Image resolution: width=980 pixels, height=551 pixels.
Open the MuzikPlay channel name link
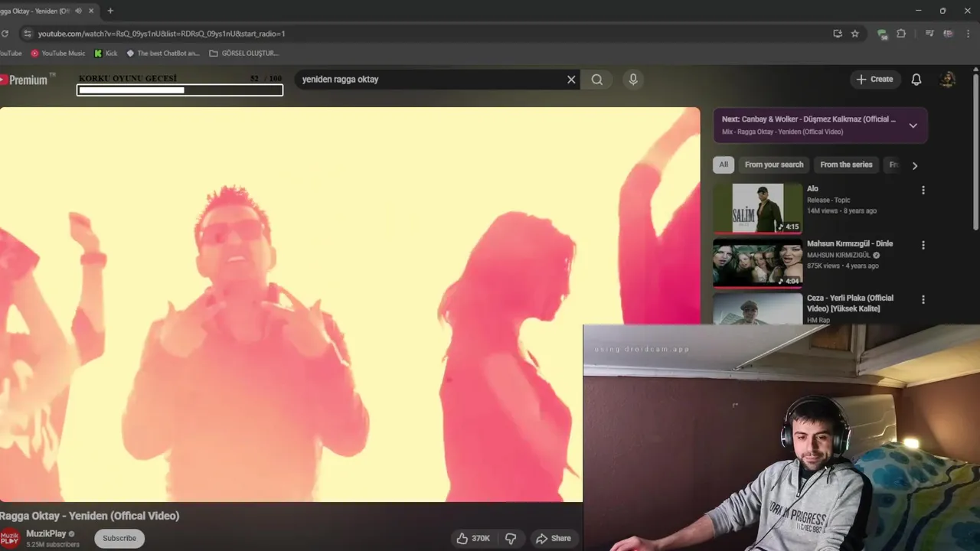pos(46,534)
